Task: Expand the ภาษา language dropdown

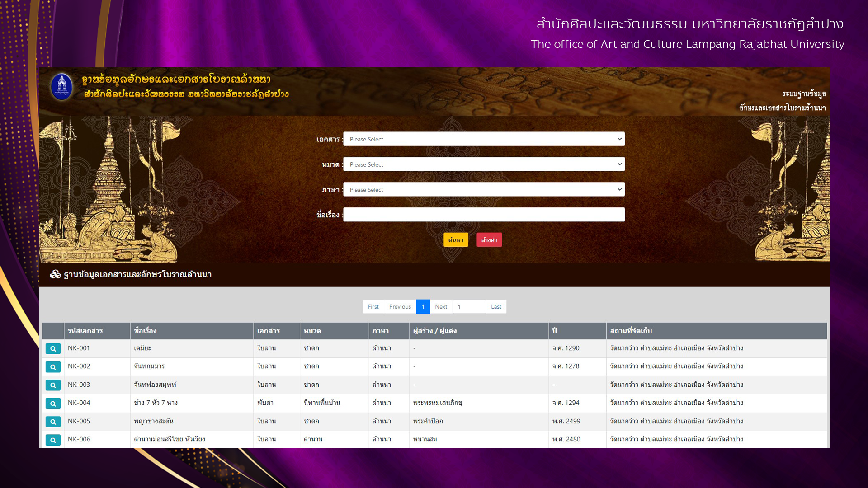Action: pyautogui.click(x=484, y=190)
